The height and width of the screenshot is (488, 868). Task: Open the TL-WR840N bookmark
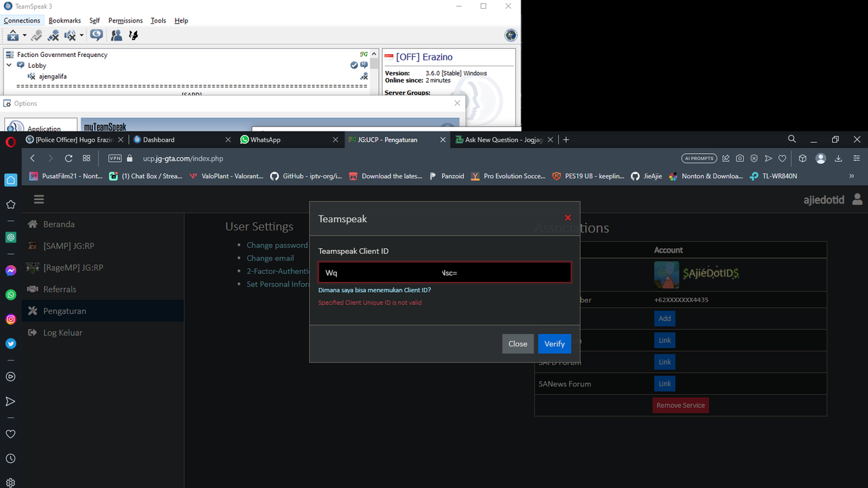[x=773, y=176]
